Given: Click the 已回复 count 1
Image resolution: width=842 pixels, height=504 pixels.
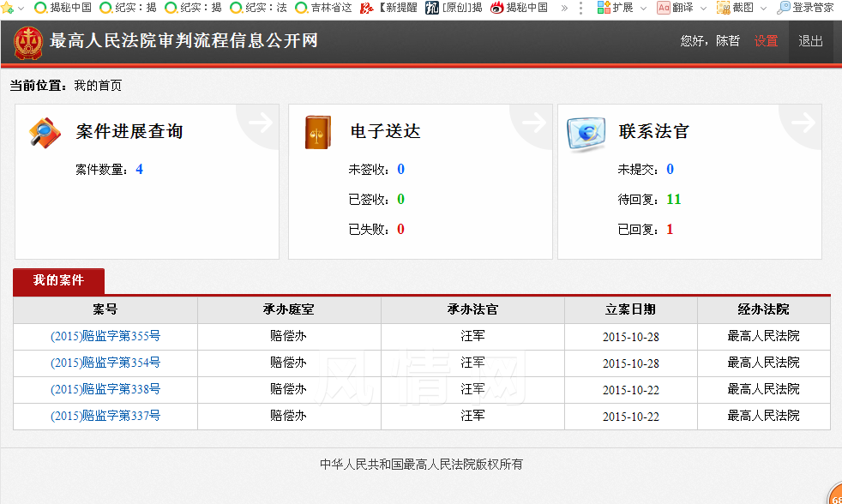Looking at the screenshot, I should point(670,230).
